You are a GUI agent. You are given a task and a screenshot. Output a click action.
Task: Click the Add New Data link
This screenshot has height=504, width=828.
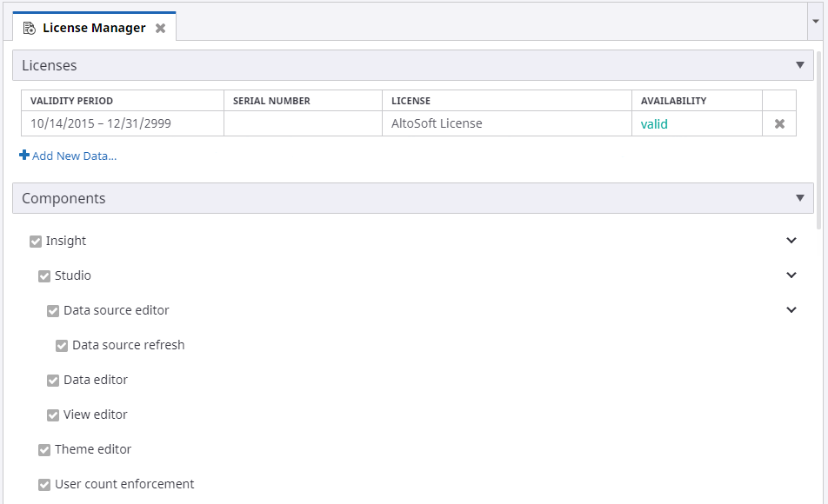(x=74, y=156)
